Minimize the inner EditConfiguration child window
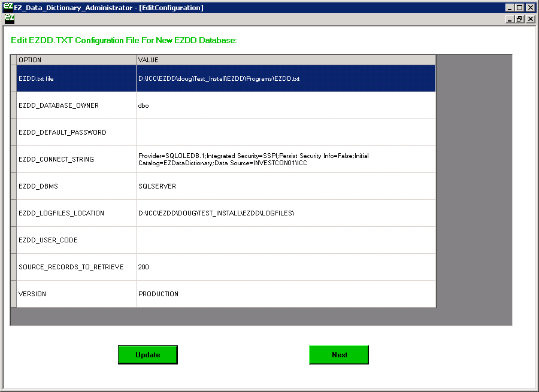Screen dimensions: 539x392 point(510,19)
